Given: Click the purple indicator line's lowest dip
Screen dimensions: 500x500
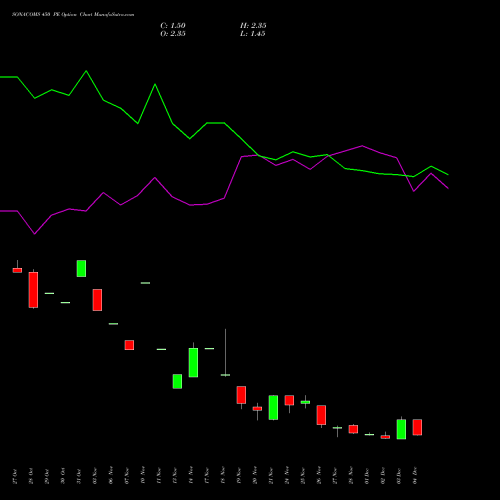Looking at the screenshot, I should click(35, 234).
